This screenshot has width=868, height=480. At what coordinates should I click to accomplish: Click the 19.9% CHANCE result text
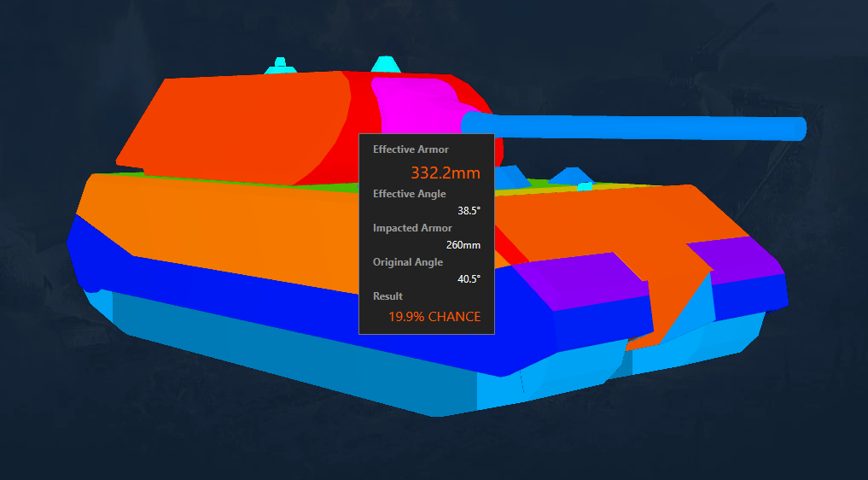click(x=434, y=317)
